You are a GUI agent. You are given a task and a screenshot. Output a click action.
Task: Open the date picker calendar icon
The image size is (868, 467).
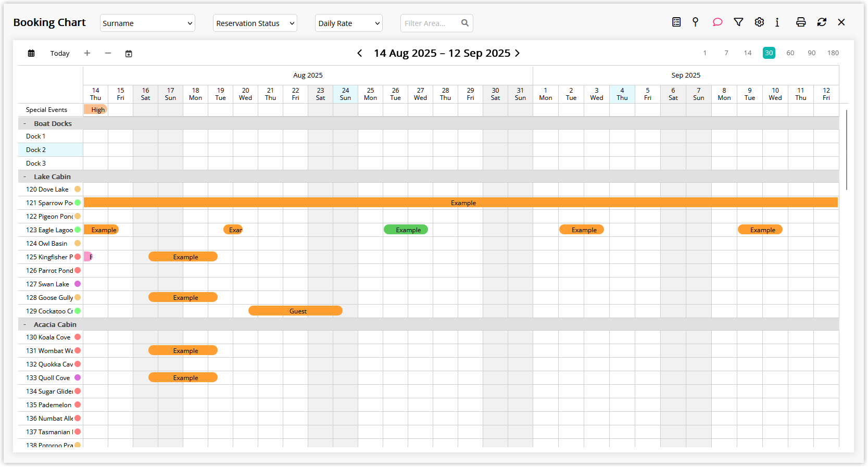coord(129,53)
